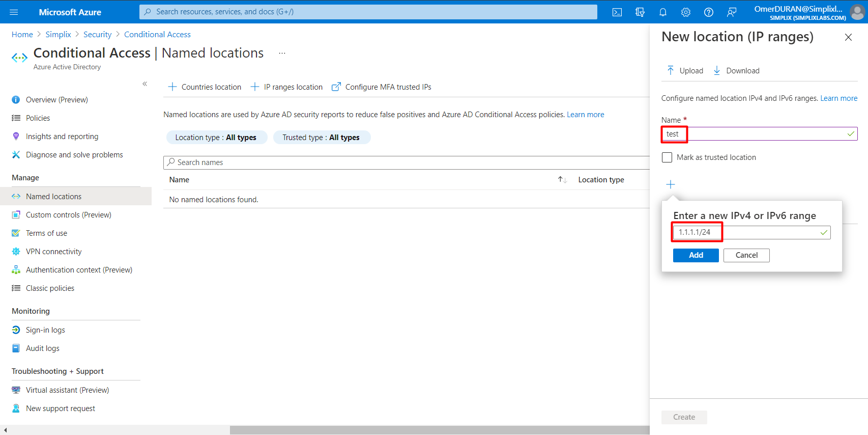Open portal settings gear
Screen dimensions: 868x435
coord(686,12)
